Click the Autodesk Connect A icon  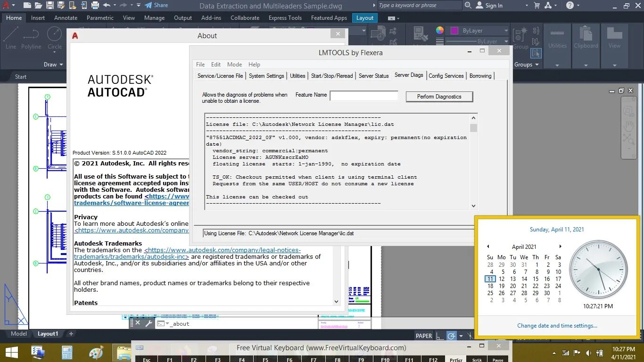[548, 5]
